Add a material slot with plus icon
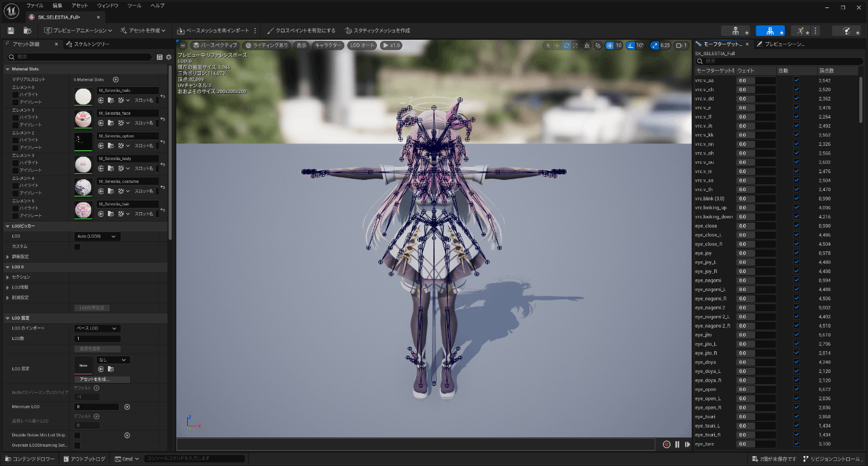Viewport: 868px width, 466px height. click(115, 79)
